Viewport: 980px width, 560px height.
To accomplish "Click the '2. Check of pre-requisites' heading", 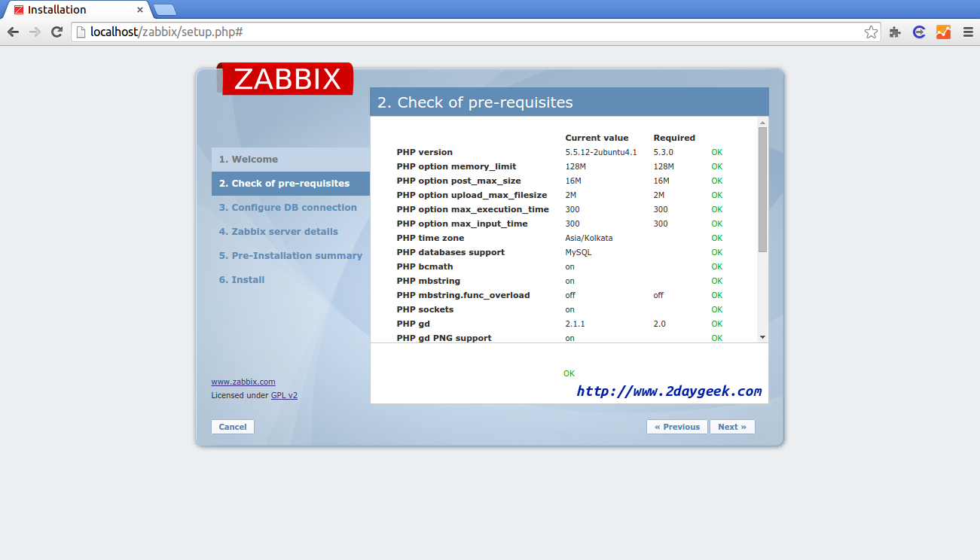I will click(x=475, y=102).
